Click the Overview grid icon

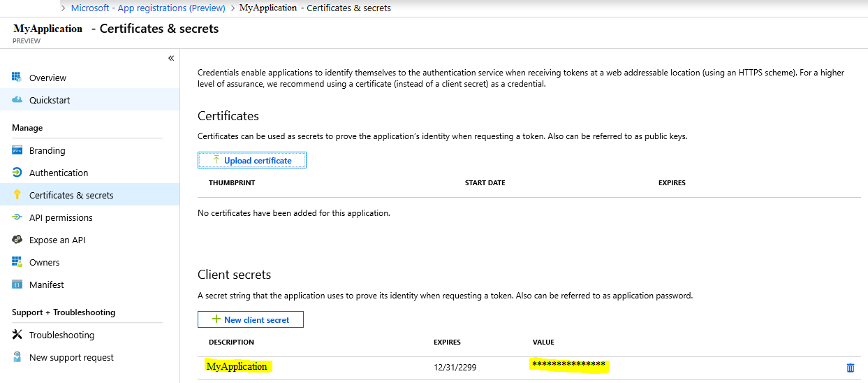coord(17,77)
